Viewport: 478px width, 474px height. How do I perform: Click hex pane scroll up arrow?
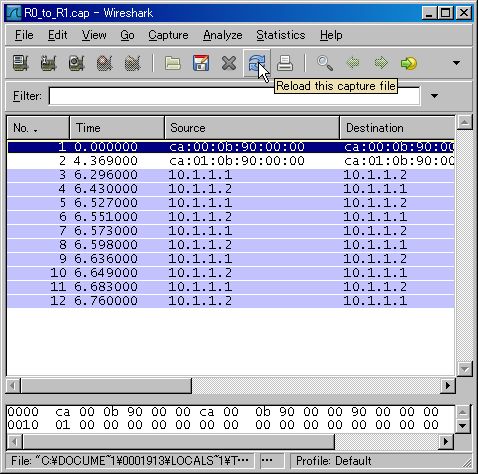pos(462,412)
